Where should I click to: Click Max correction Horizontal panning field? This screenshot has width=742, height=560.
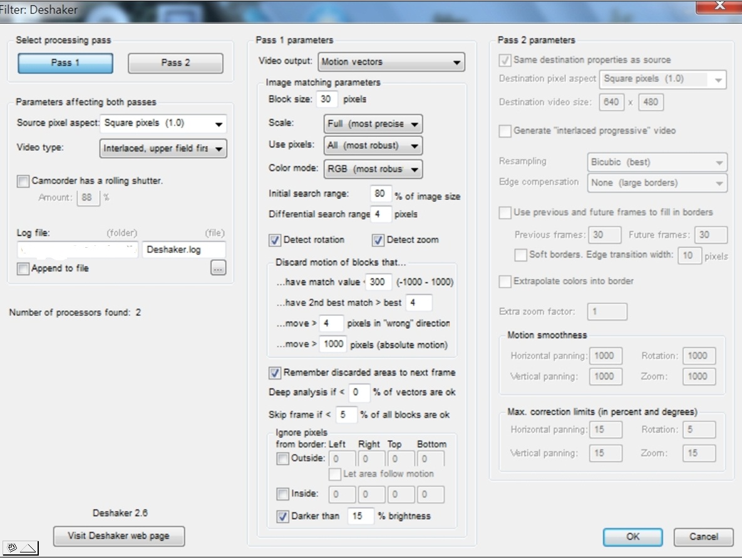coord(605,430)
